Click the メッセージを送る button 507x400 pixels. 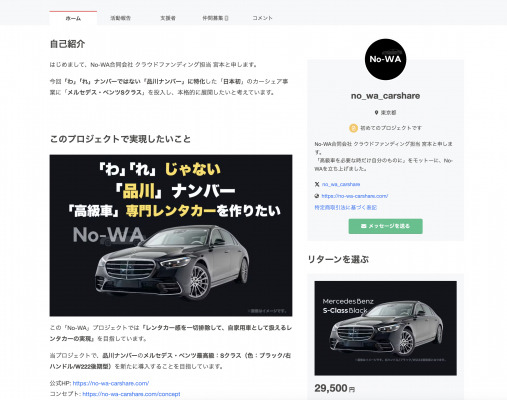[x=386, y=226]
